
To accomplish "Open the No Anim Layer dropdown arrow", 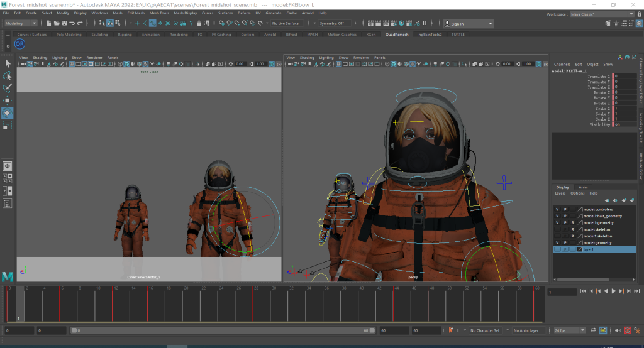I will pos(508,330).
